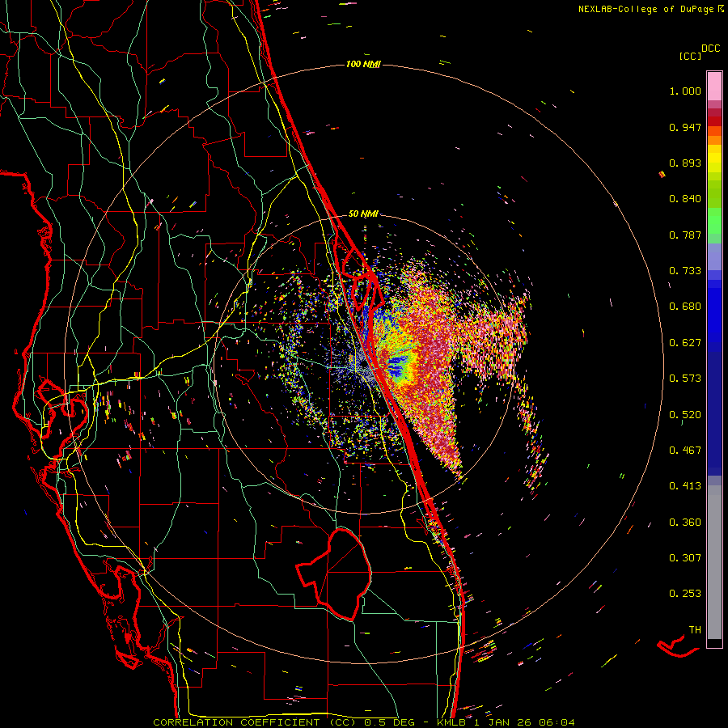
Task: Click the TH threshold label on the scale
Action: pyautogui.click(x=695, y=630)
